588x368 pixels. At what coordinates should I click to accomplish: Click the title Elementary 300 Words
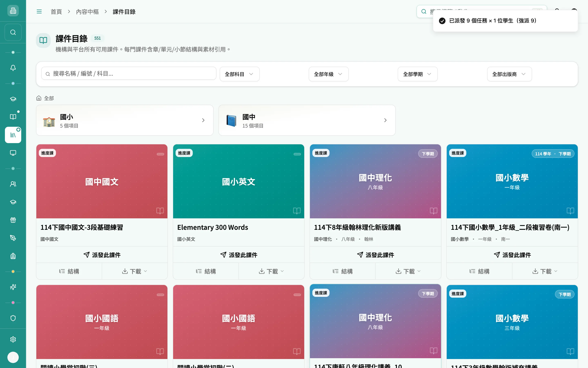(x=213, y=227)
